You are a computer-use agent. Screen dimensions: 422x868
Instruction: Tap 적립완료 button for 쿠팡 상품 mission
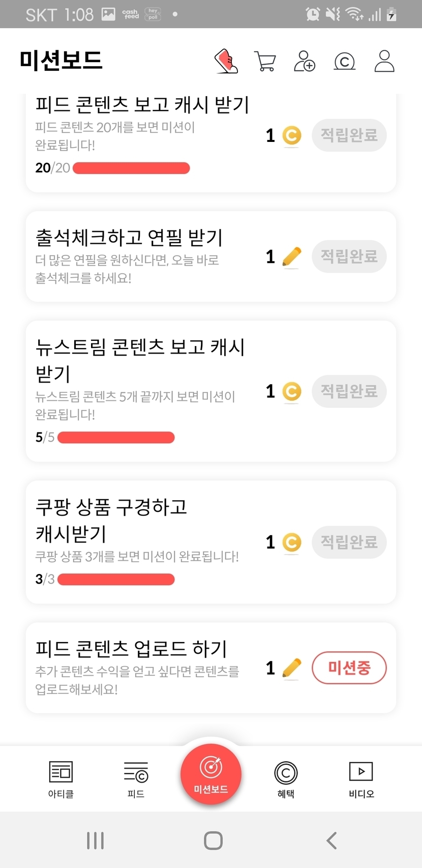(349, 542)
